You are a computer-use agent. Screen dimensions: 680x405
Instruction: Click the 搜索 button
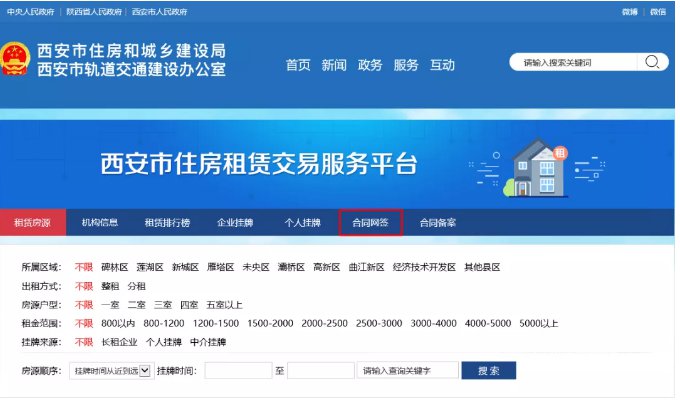[x=489, y=371]
